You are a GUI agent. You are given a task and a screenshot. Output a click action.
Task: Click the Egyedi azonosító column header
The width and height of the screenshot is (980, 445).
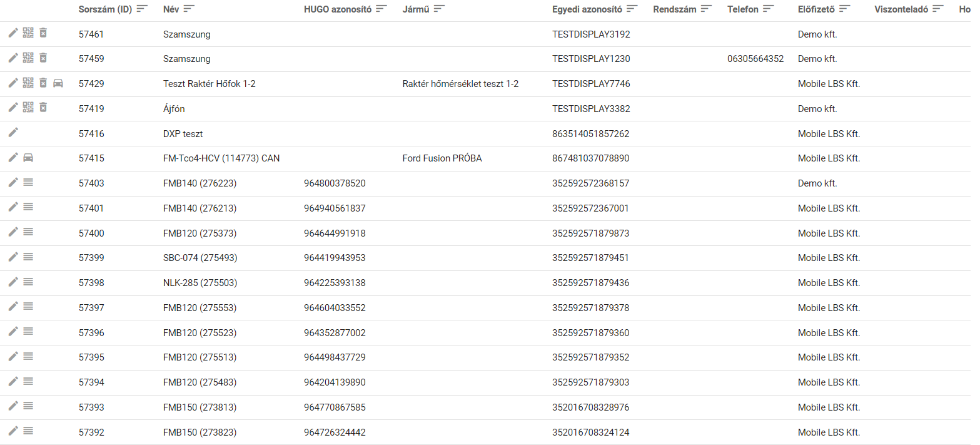(587, 9)
